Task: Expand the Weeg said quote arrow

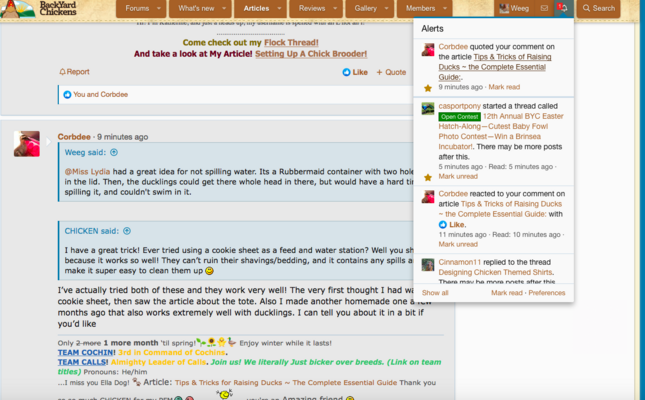Action: tap(114, 152)
